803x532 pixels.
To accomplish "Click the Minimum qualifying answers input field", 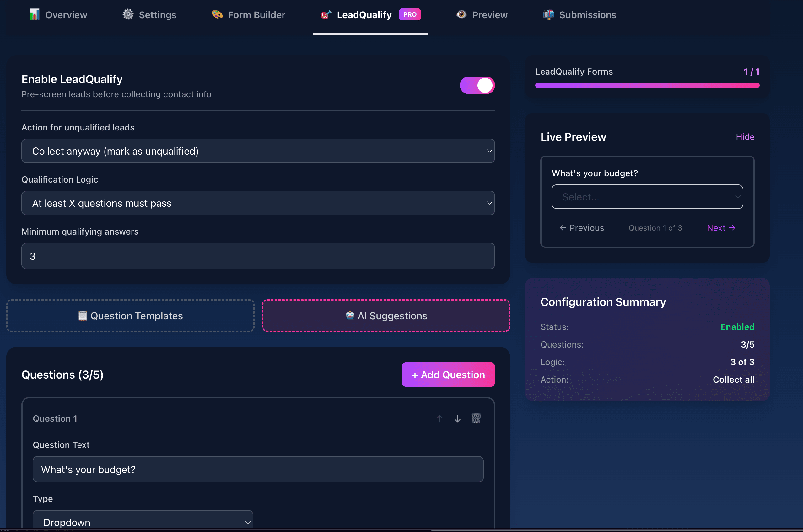I will pyautogui.click(x=258, y=256).
